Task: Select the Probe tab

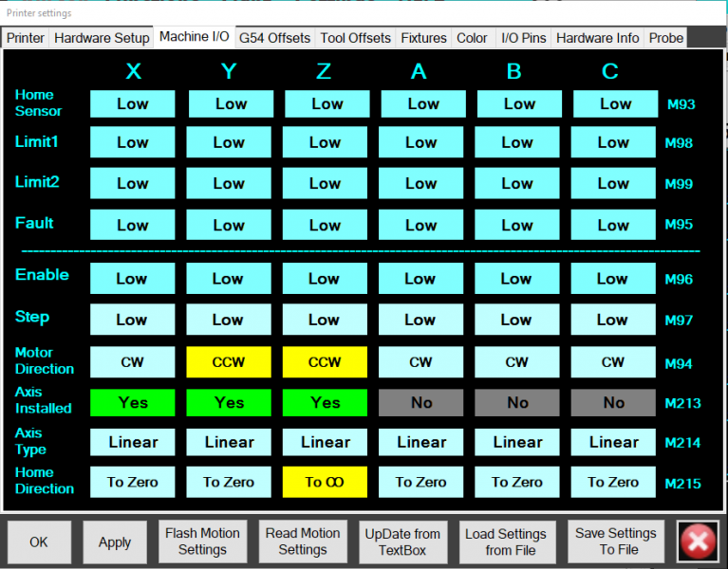Action: (665, 38)
